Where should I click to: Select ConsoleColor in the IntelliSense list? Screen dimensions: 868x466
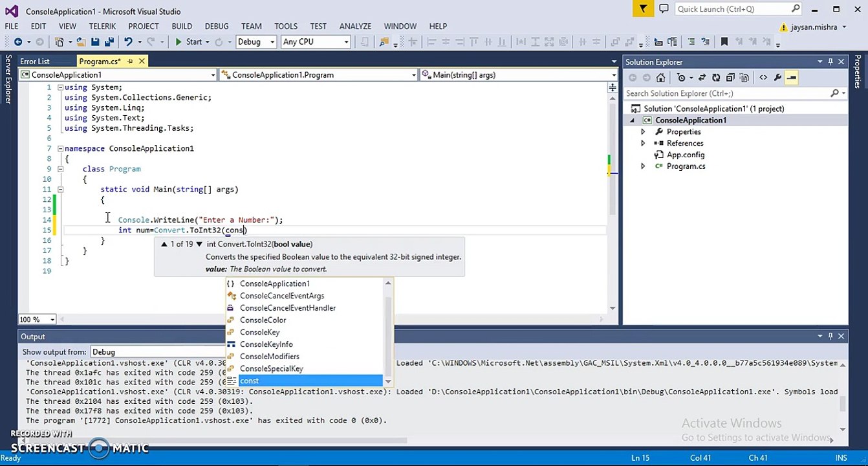304,320
